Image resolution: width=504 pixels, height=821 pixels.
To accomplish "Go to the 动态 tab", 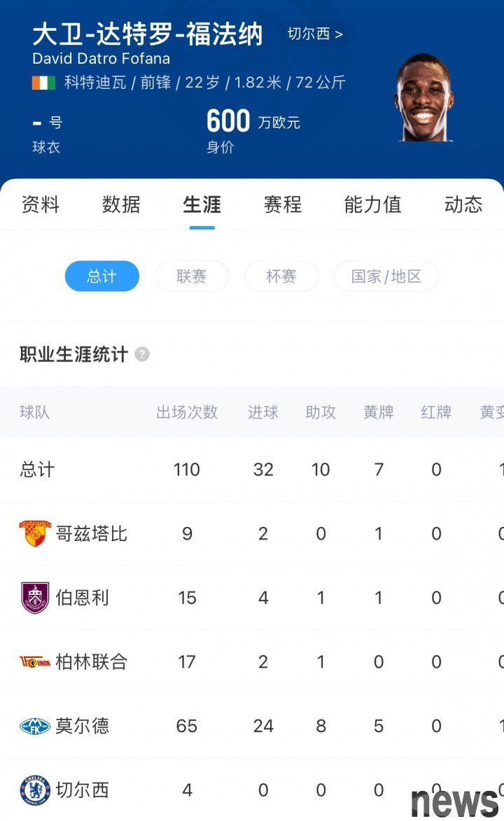I will pos(463,204).
